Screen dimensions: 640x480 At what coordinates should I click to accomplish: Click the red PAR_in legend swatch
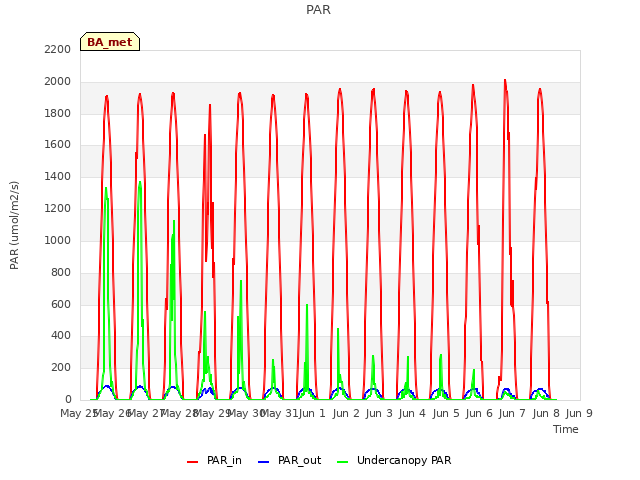(193, 462)
